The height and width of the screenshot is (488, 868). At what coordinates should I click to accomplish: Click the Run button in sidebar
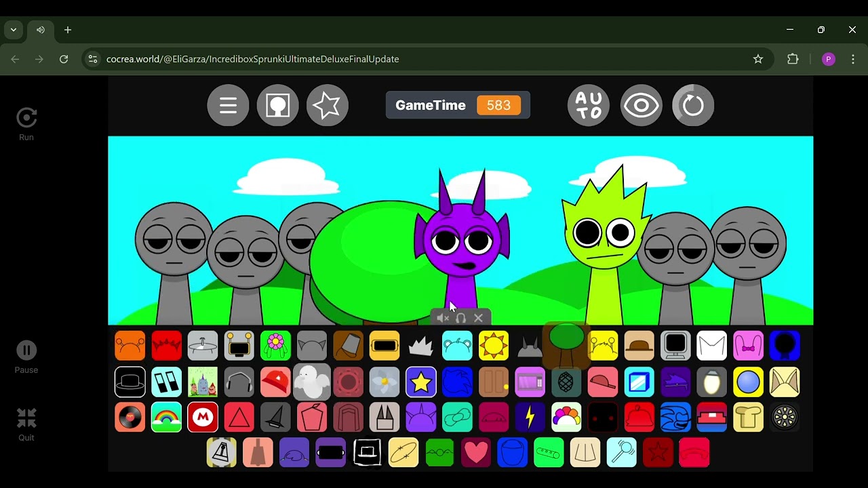tap(26, 124)
